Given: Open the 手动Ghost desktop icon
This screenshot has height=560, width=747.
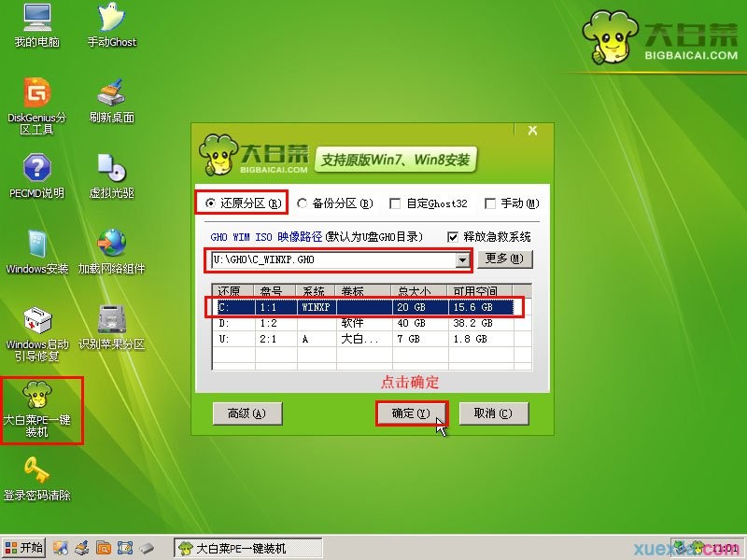Looking at the screenshot, I should pyautogui.click(x=110, y=25).
